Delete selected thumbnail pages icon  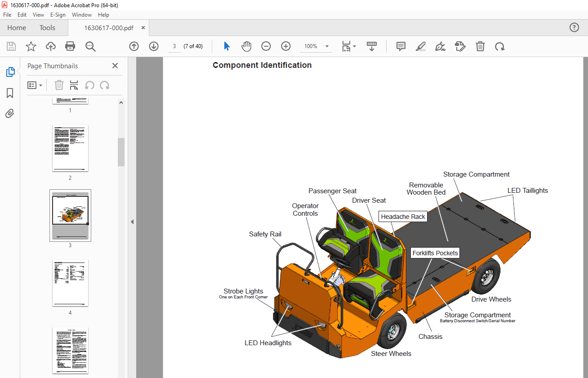click(x=59, y=85)
